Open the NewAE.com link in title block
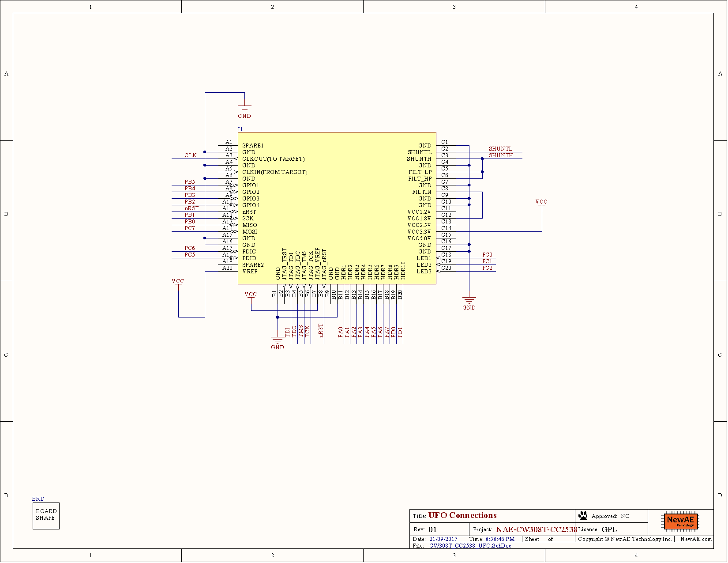The image size is (728, 563). point(696,539)
